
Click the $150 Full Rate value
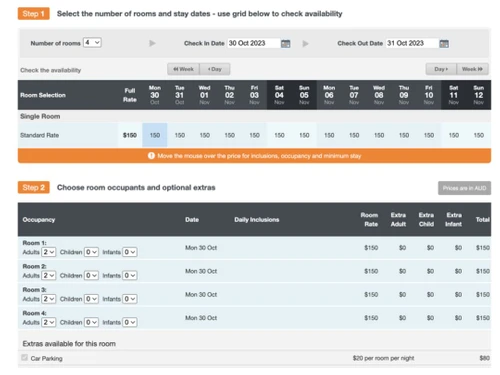[x=130, y=135]
